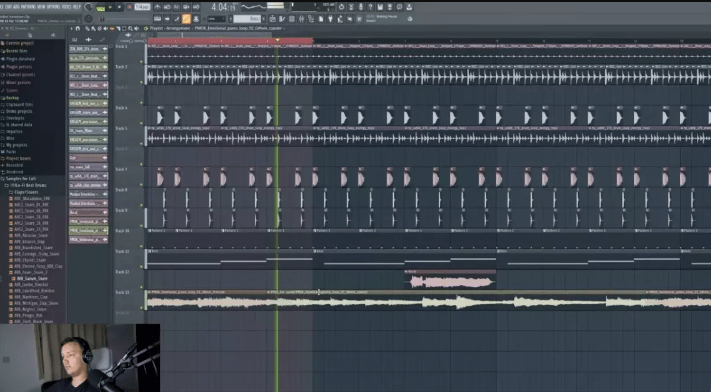This screenshot has height=392, width=711.
Task: Open the EDIT menu
Action: (9, 7)
